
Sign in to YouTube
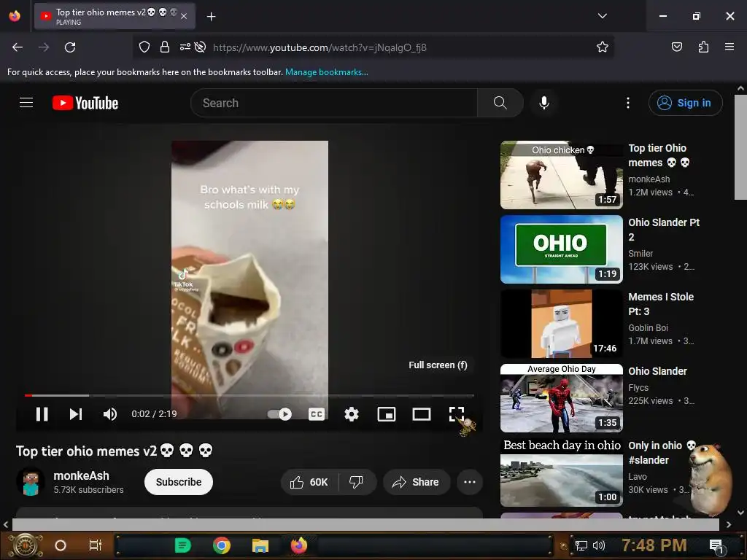[x=685, y=103]
